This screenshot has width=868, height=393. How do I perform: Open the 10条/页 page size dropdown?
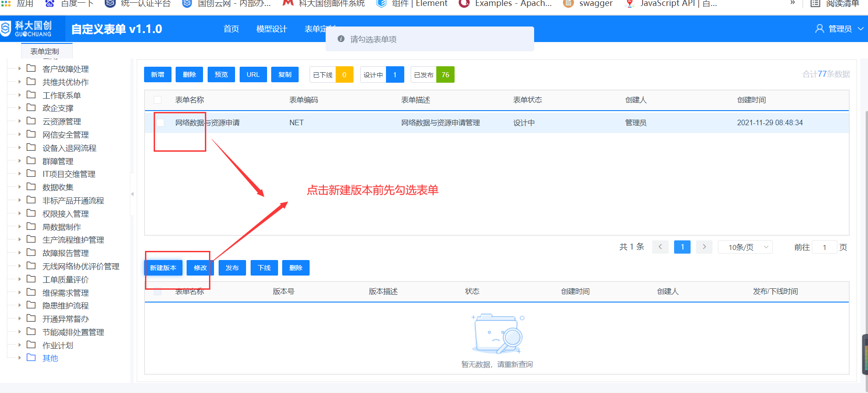pyautogui.click(x=745, y=247)
